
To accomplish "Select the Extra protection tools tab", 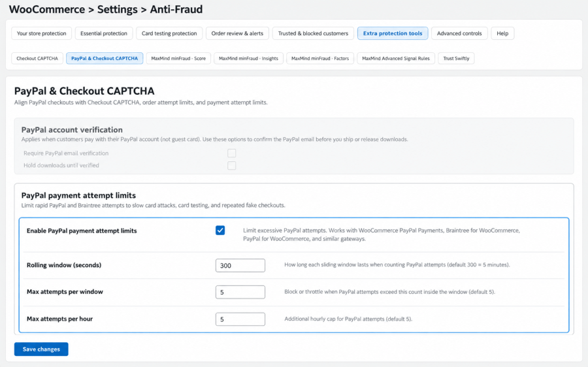I will click(x=393, y=33).
